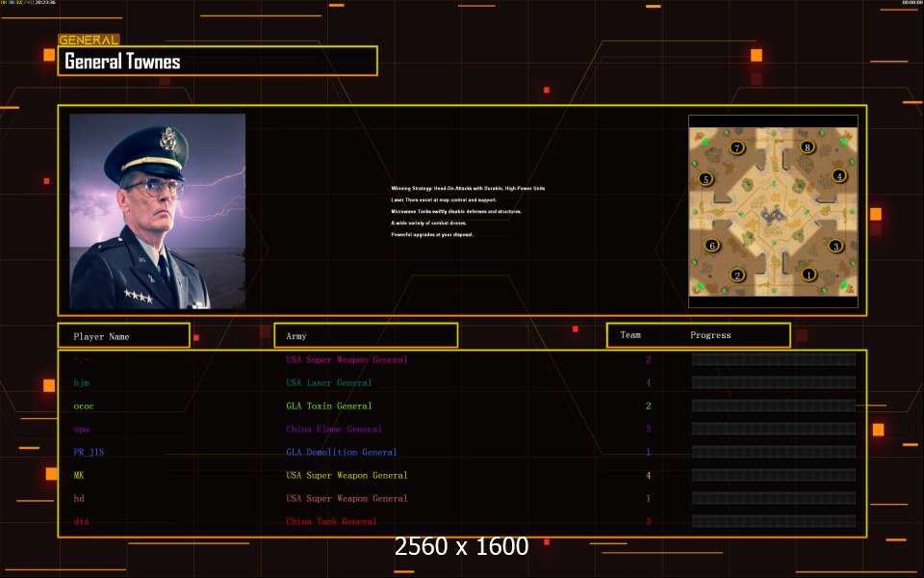Screen dimensions: 924x578
Task: Click team number 3 in dts's row
Action: click(x=648, y=521)
